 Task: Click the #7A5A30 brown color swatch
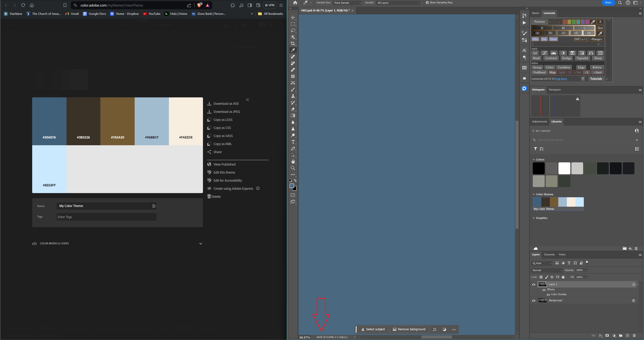[117, 121]
